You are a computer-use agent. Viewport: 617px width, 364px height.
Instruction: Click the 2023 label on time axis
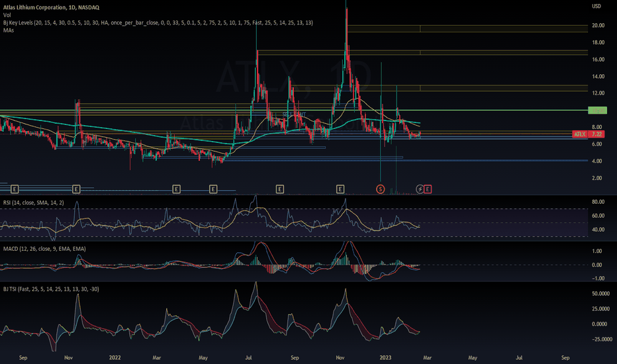pos(385,357)
